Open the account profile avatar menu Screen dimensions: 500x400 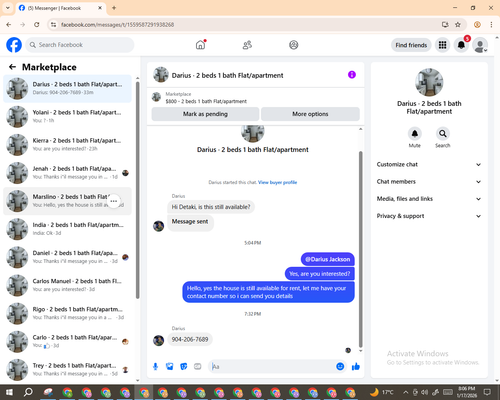[x=480, y=45]
